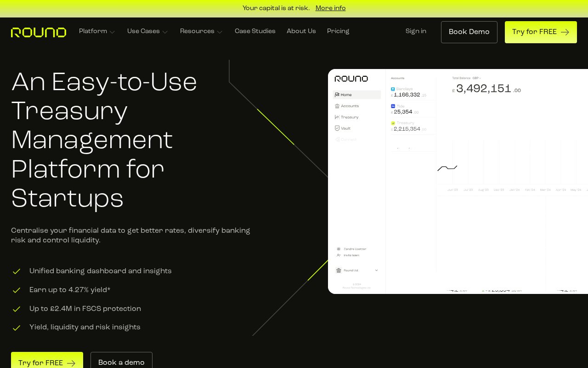
Task: Open the Resources menu
Action: click(x=201, y=31)
